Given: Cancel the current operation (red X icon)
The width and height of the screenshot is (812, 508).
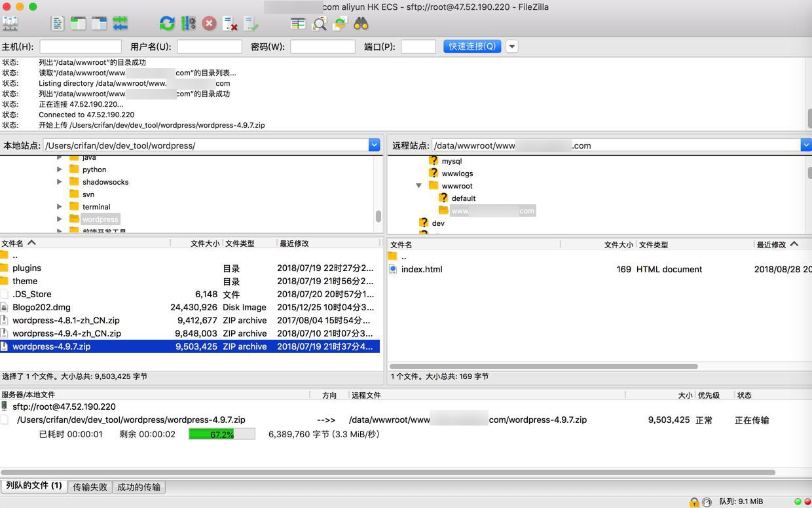Looking at the screenshot, I should tap(210, 24).
